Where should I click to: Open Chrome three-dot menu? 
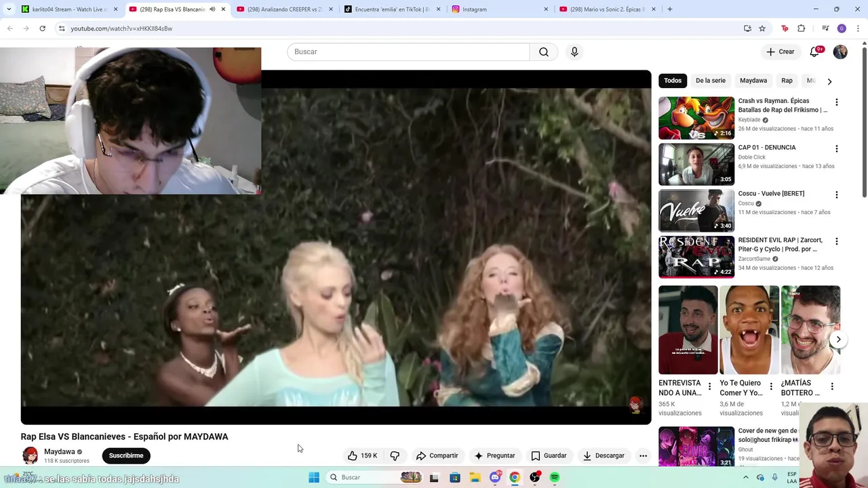858,28
